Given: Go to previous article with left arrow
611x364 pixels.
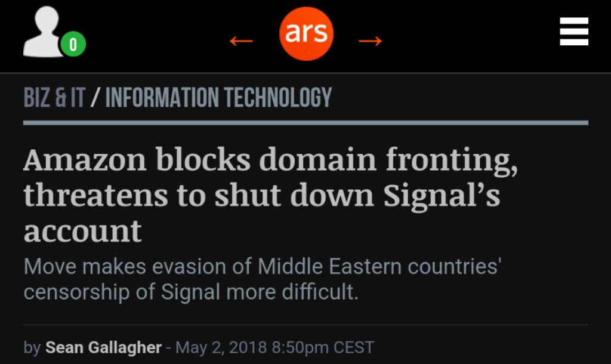Looking at the screenshot, I should (x=242, y=41).
